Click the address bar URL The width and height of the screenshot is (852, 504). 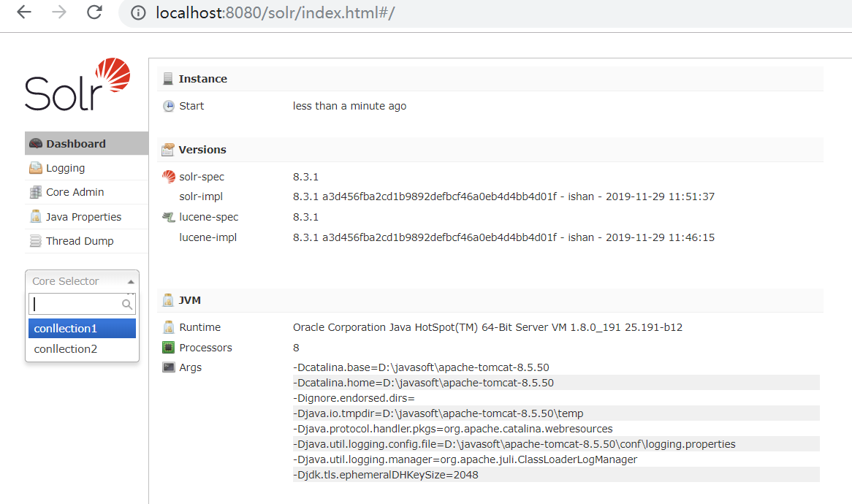pyautogui.click(x=275, y=12)
